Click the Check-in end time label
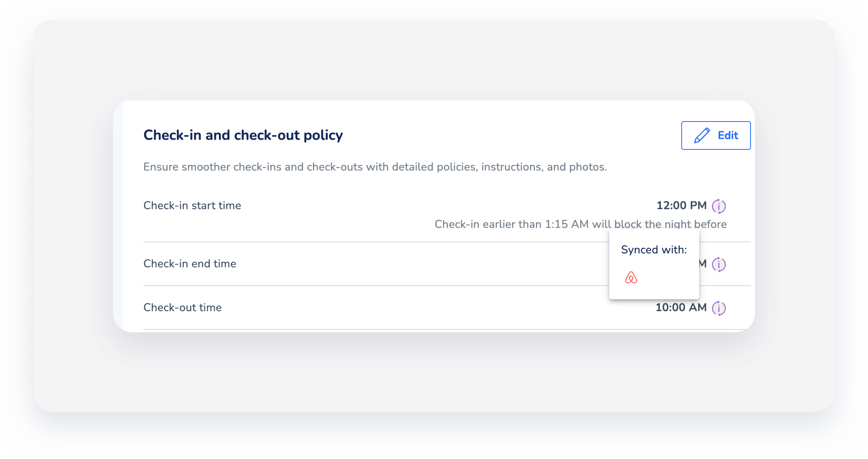Viewport: 868px width, 459px height. pyautogui.click(x=190, y=264)
